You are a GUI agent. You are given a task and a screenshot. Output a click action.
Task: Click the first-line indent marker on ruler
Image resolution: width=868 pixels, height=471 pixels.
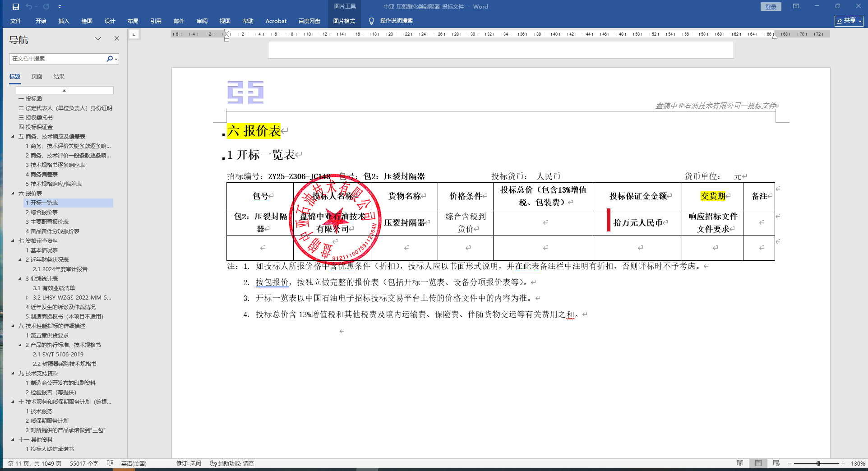[x=227, y=32]
